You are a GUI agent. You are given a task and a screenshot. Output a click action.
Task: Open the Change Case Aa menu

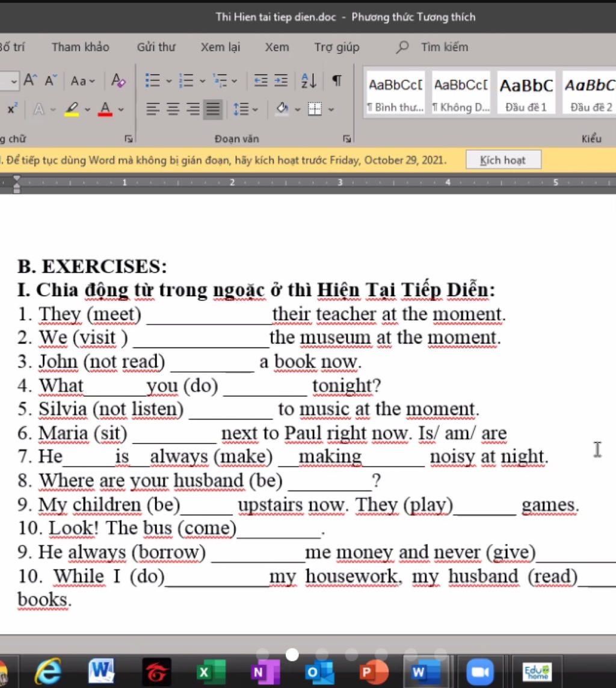tap(82, 81)
